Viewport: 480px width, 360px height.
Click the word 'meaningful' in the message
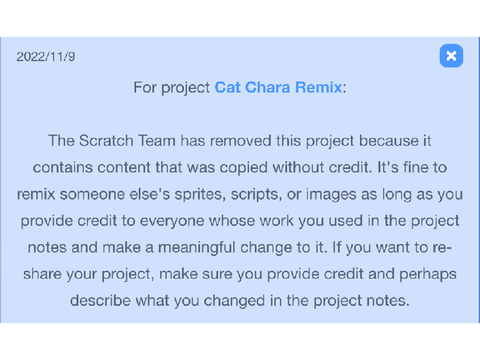point(197,248)
